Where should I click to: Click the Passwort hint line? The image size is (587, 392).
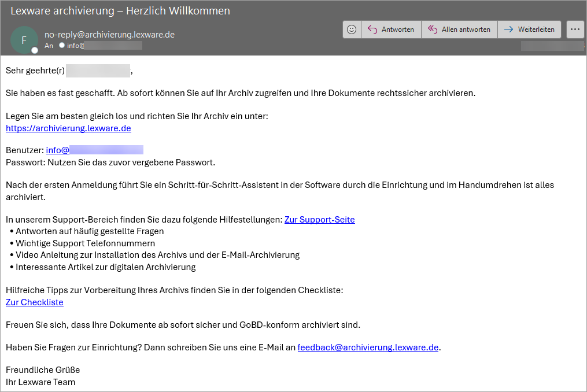click(x=110, y=162)
